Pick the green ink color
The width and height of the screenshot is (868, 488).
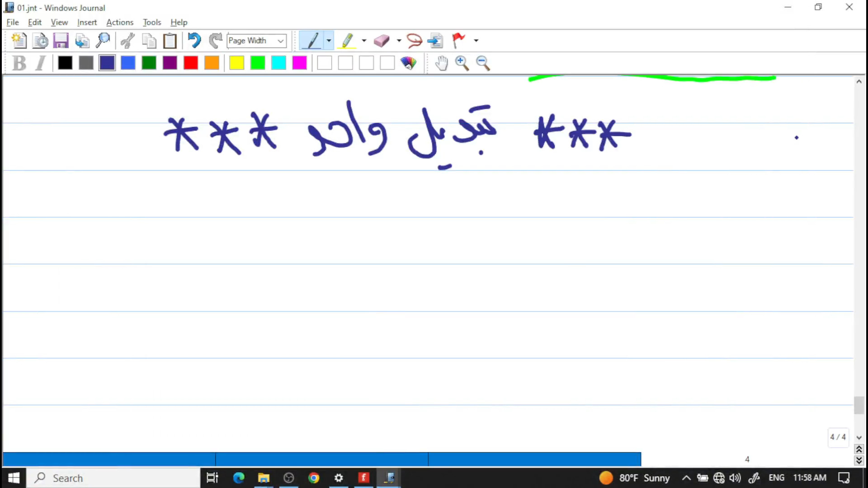point(149,63)
